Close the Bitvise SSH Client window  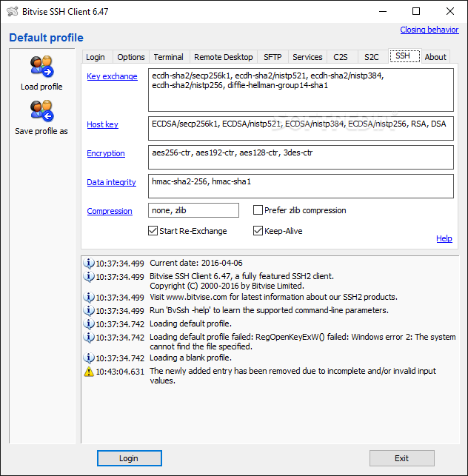(450, 12)
